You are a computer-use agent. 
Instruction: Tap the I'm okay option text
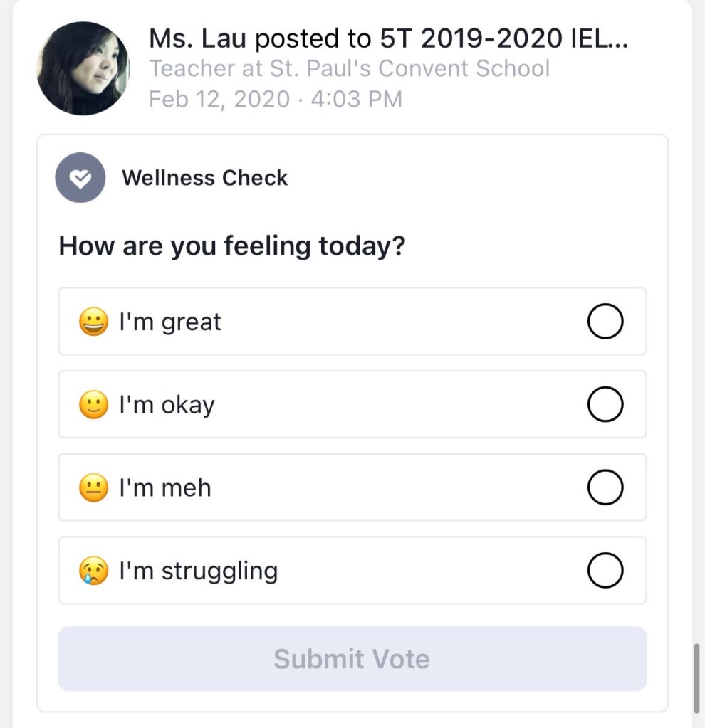click(167, 406)
